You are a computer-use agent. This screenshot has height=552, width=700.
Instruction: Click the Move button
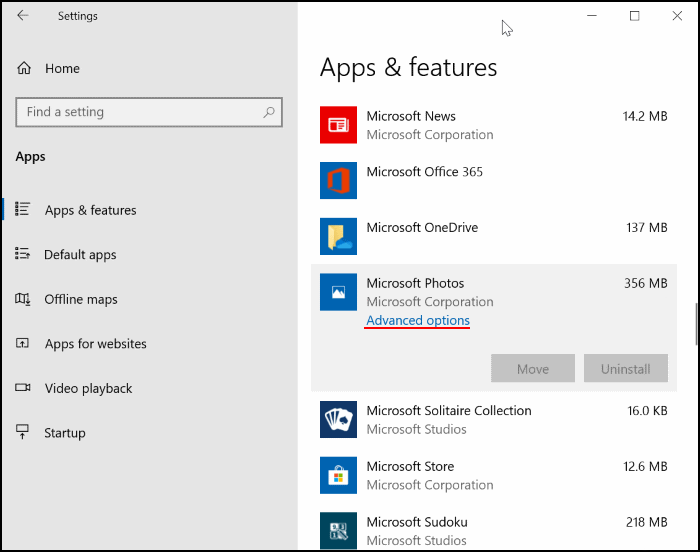tap(533, 368)
